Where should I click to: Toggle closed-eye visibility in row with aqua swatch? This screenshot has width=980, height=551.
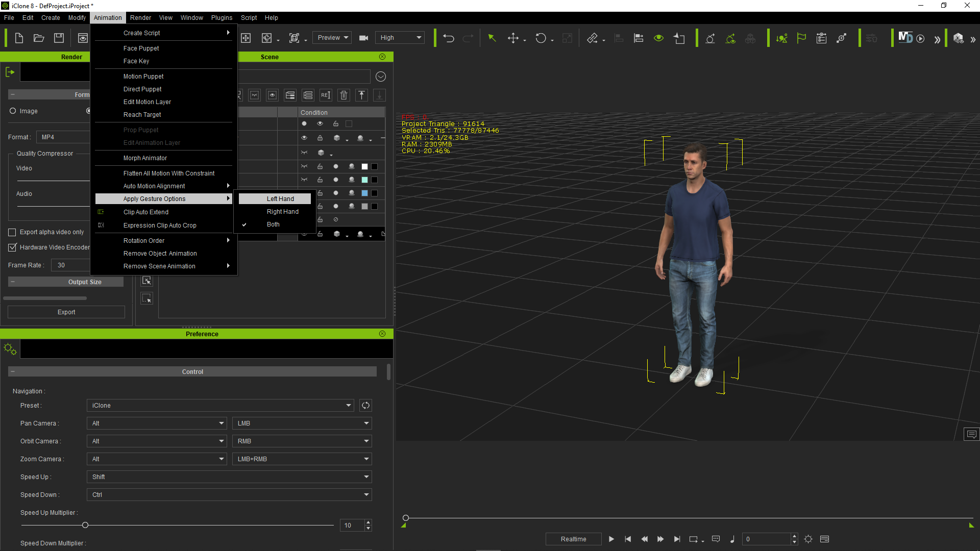coord(304,180)
